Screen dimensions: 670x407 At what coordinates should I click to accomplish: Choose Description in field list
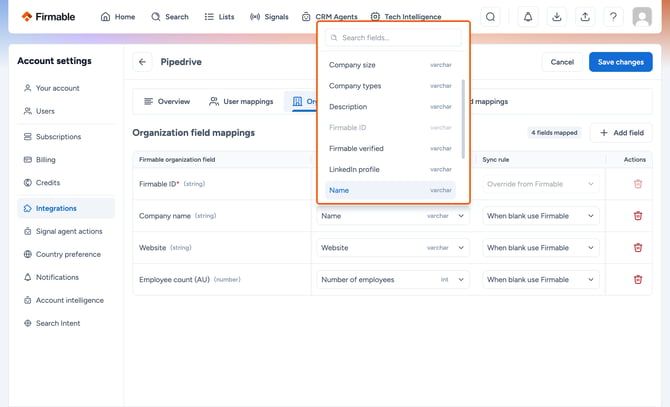390,107
